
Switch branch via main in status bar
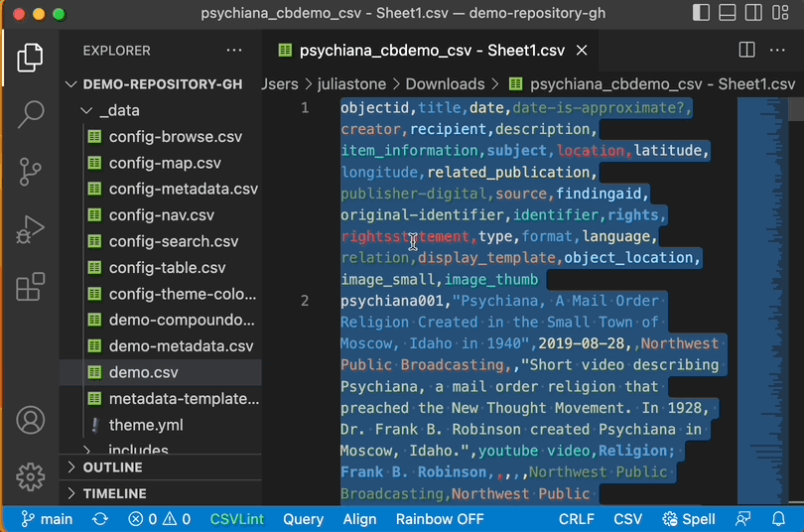point(48,519)
